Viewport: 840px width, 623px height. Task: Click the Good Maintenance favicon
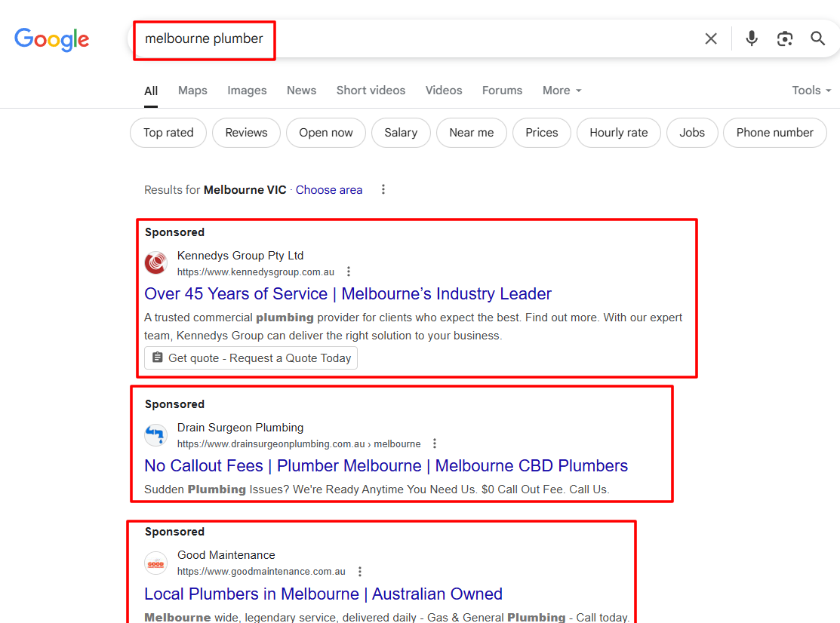tap(156, 563)
